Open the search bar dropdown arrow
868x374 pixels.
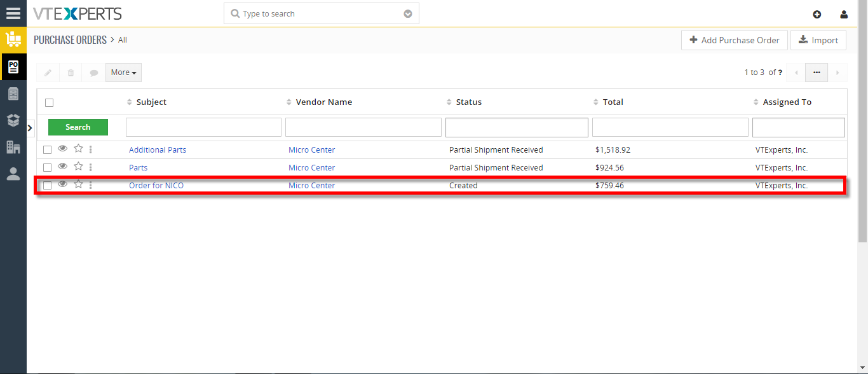click(408, 14)
